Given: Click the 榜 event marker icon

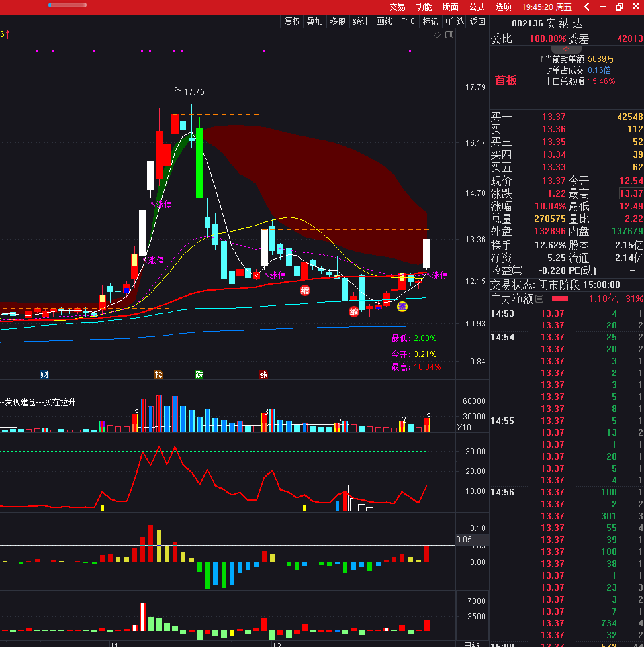Looking at the screenshot, I should click(158, 375).
